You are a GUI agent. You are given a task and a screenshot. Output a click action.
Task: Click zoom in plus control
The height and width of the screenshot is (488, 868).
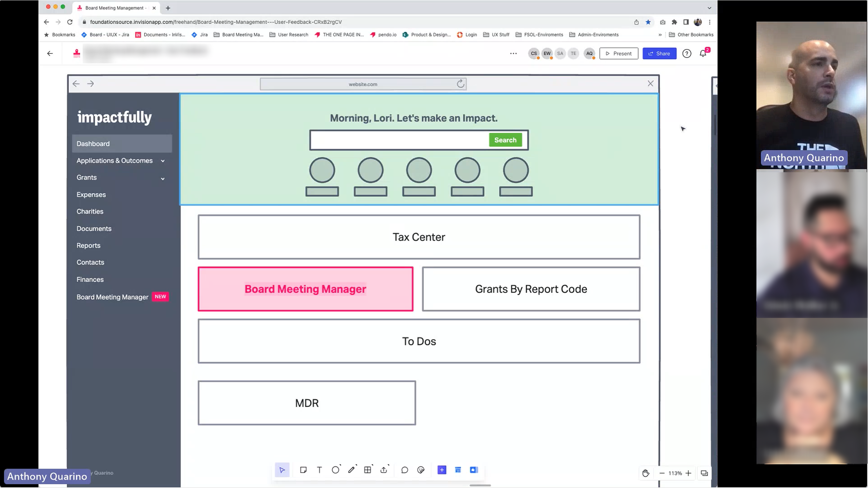688,473
